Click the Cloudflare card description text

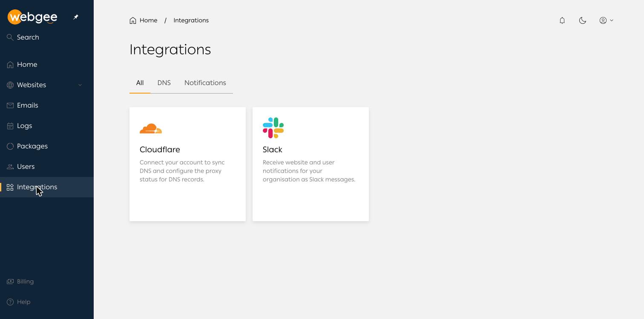point(182,171)
